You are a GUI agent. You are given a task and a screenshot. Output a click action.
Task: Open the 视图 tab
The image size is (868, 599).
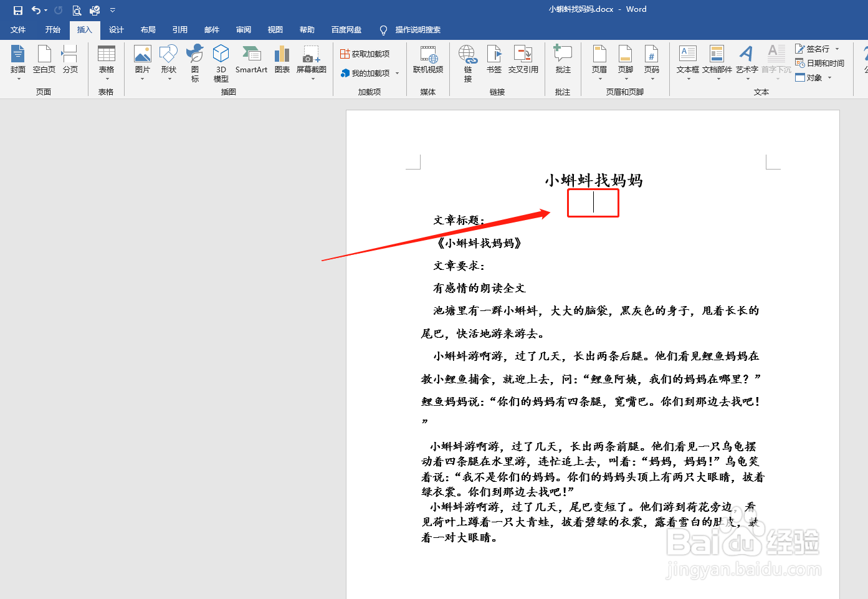[x=275, y=30]
